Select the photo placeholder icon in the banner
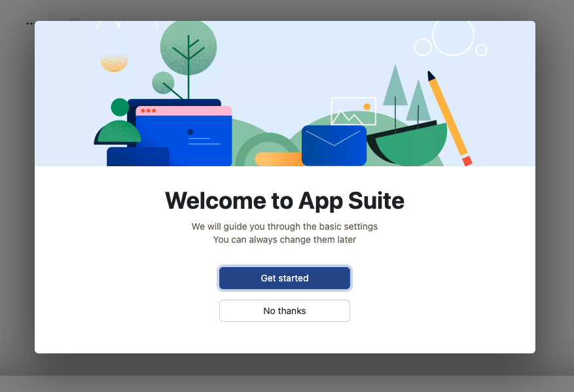The height and width of the screenshot is (392, 574). 353,111
